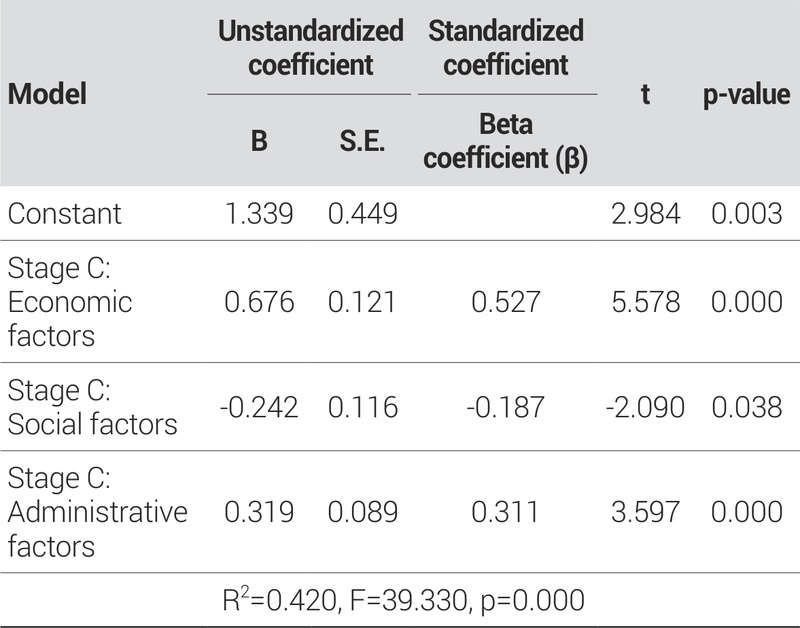
Task: Click Stage C: Administrative factors label
Action: tap(97, 513)
